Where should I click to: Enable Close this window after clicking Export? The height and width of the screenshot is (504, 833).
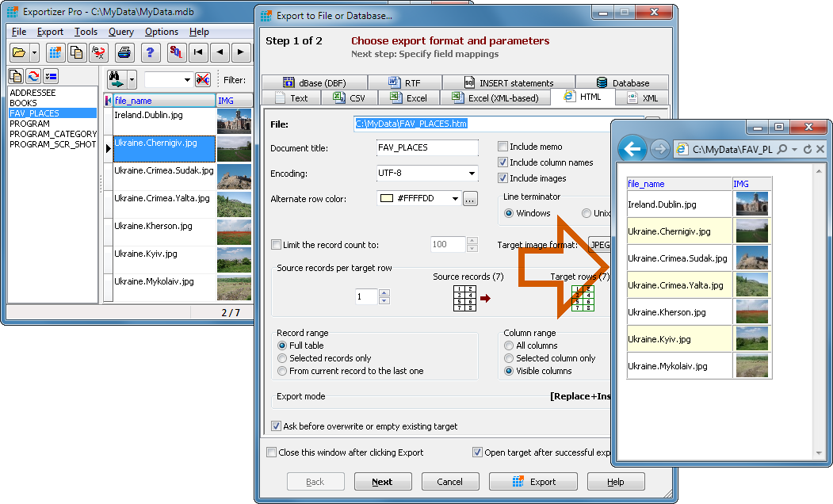click(272, 452)
